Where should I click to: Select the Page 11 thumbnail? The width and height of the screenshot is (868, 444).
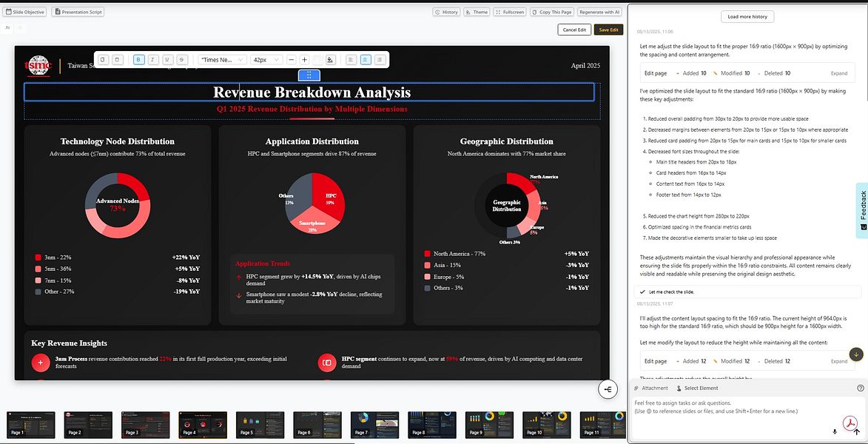click(x=604, y=425)
